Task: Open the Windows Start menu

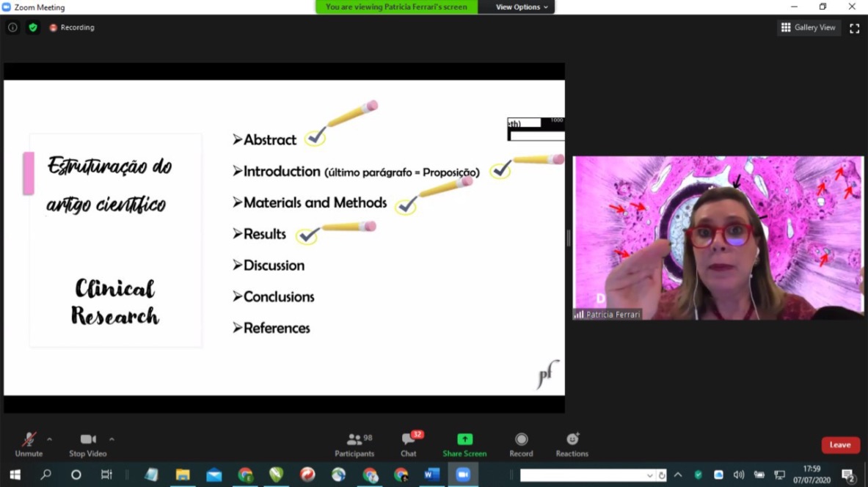Action: [x=15, y=475]
